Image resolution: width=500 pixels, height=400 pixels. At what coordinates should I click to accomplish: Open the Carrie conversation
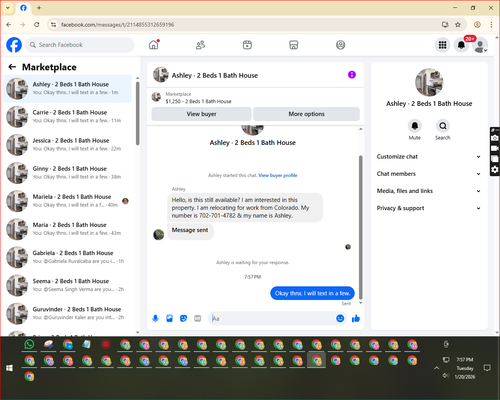(68, 116)
